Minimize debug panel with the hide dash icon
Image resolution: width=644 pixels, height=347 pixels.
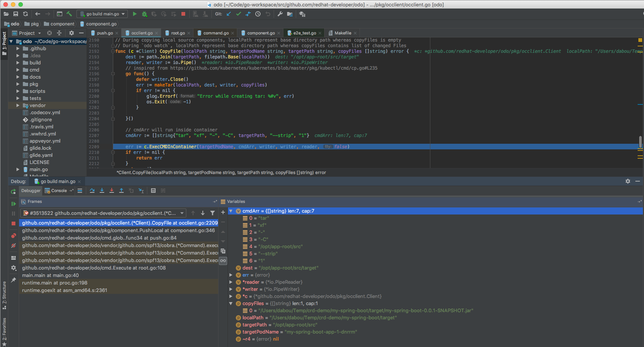pyautogui.click(x=638, y=181)
